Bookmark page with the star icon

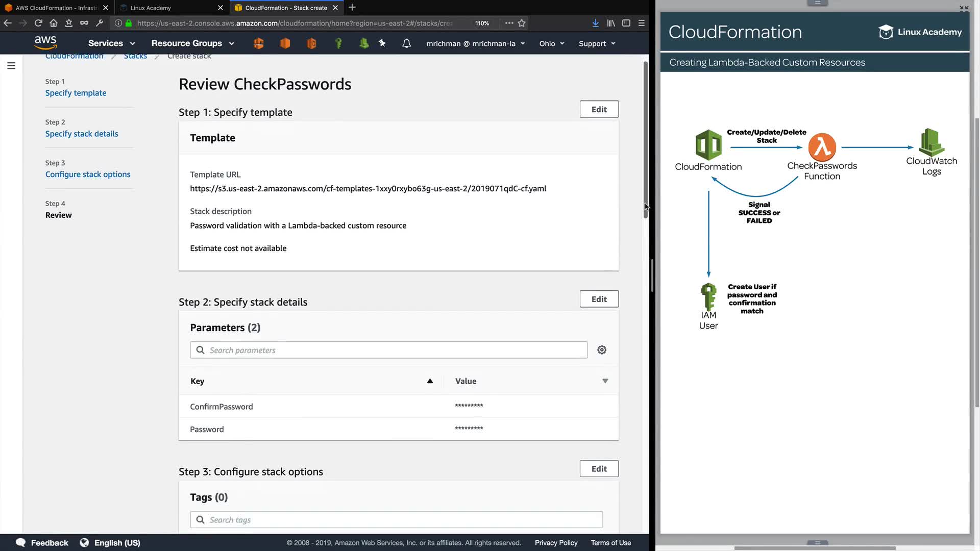[522, 23]
